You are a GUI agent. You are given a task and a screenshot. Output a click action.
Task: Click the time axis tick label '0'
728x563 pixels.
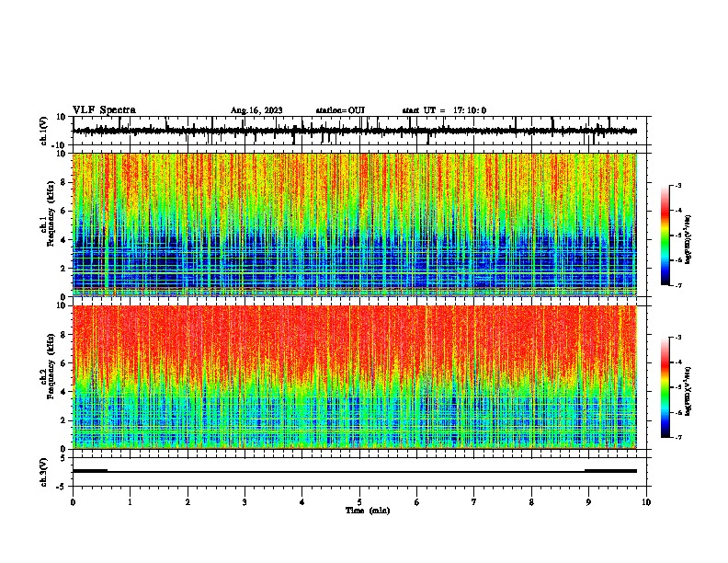point(73,502)
